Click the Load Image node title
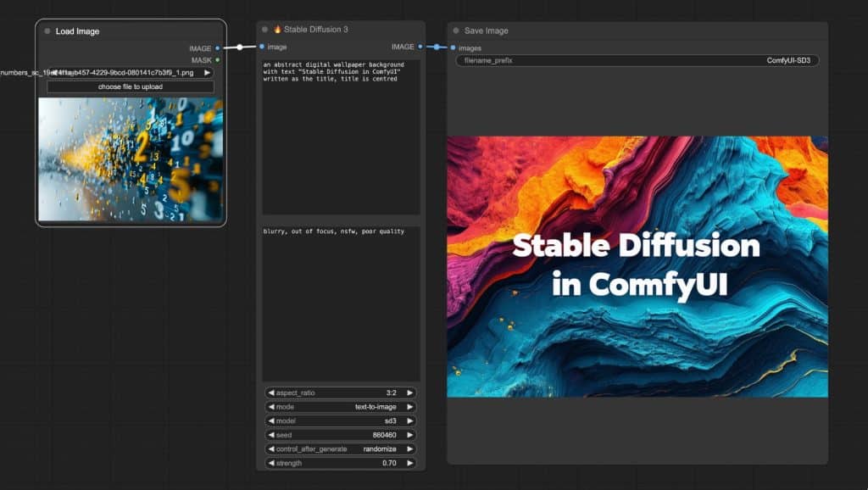This screenshot has width=868, height=490. [x=77, y=31]
